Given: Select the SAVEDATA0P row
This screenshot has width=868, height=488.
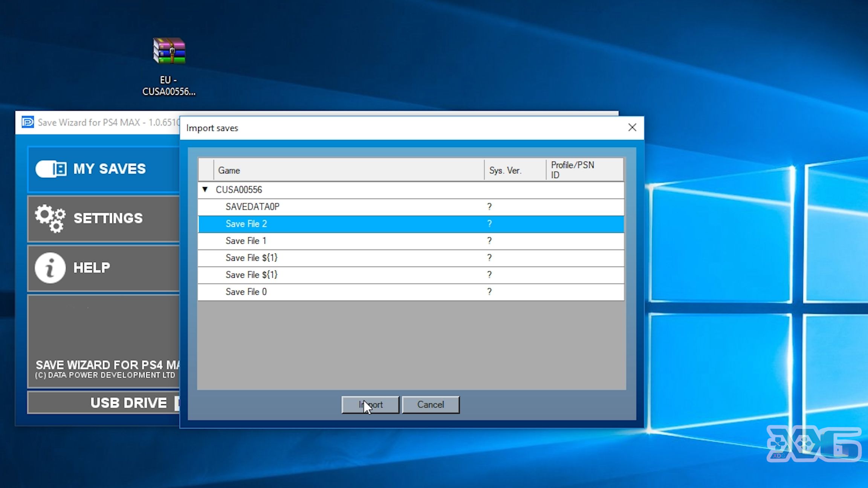Looking at the screenshot, I should (411, 207).
